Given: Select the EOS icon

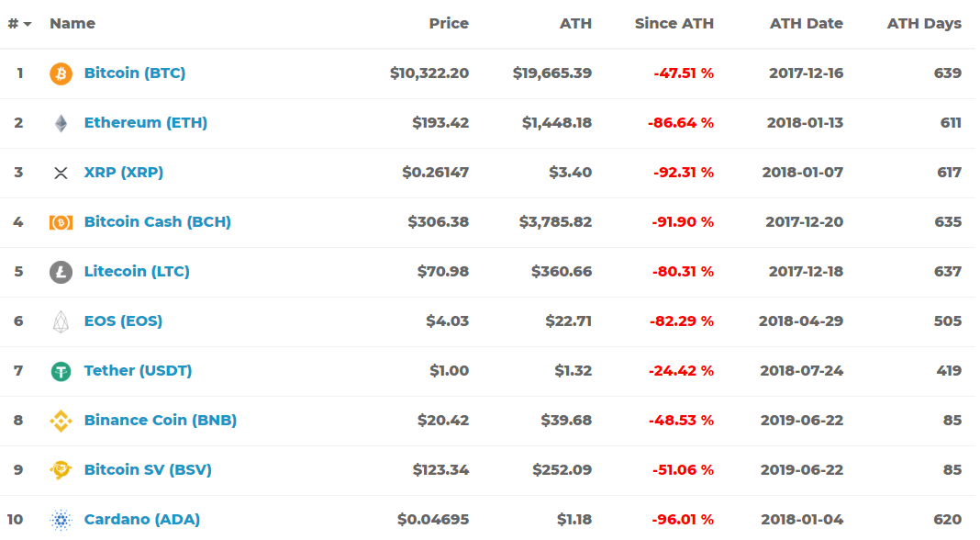Looking at the screenshot, I should (61, 321).
